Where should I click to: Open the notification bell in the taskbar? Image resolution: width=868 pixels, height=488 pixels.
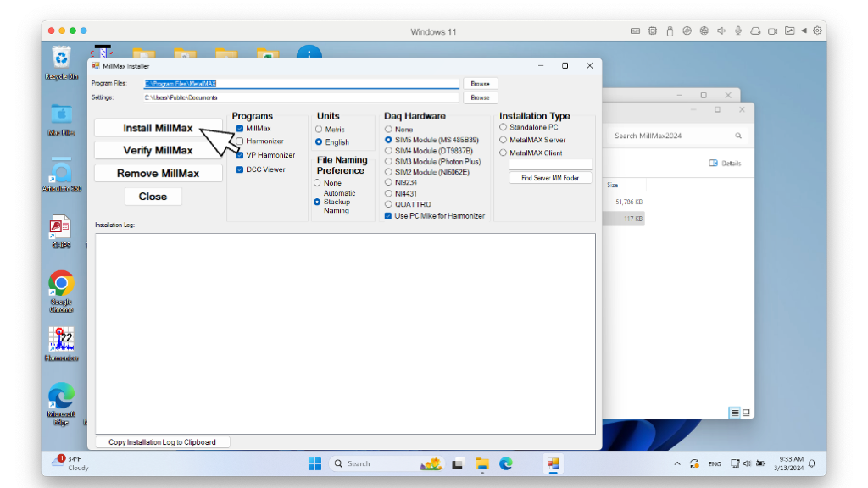click(x=812, y=463)
